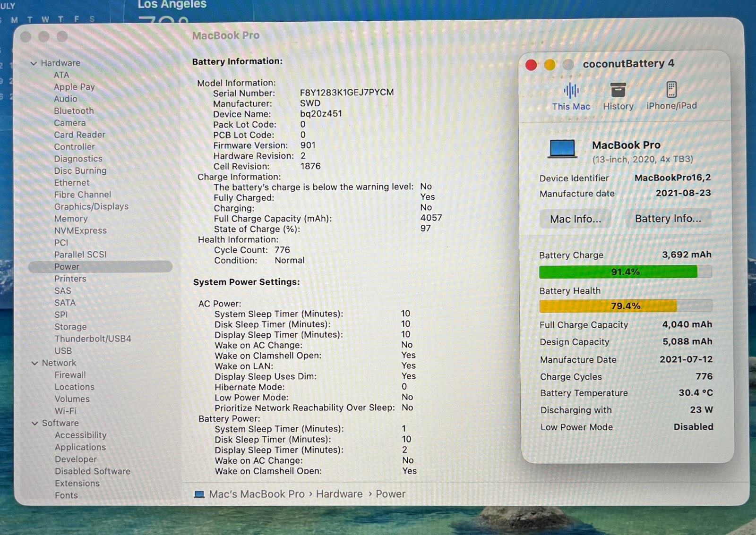The image size is (756, 535).
Task: Select Card Reader in the sidebar
Action: pos(79,135)
